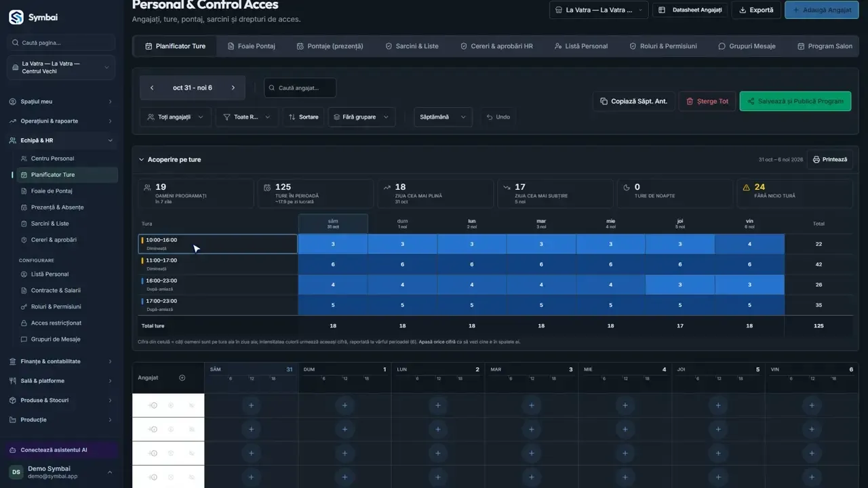Click the Undo button

[x=498, y=117]
